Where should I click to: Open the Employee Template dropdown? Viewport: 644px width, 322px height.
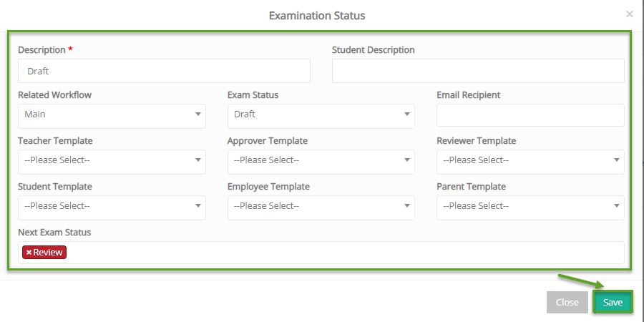coord(321,208)
